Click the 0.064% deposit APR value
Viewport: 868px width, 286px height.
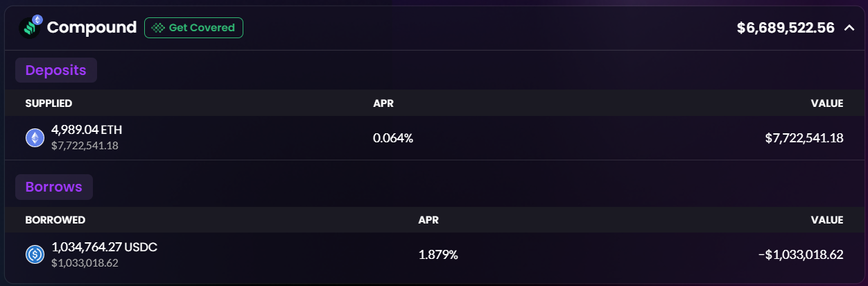(393, 138)
